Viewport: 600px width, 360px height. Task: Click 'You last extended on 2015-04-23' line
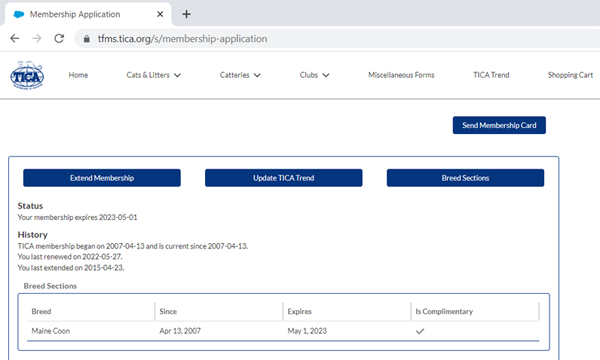point(71,268)
